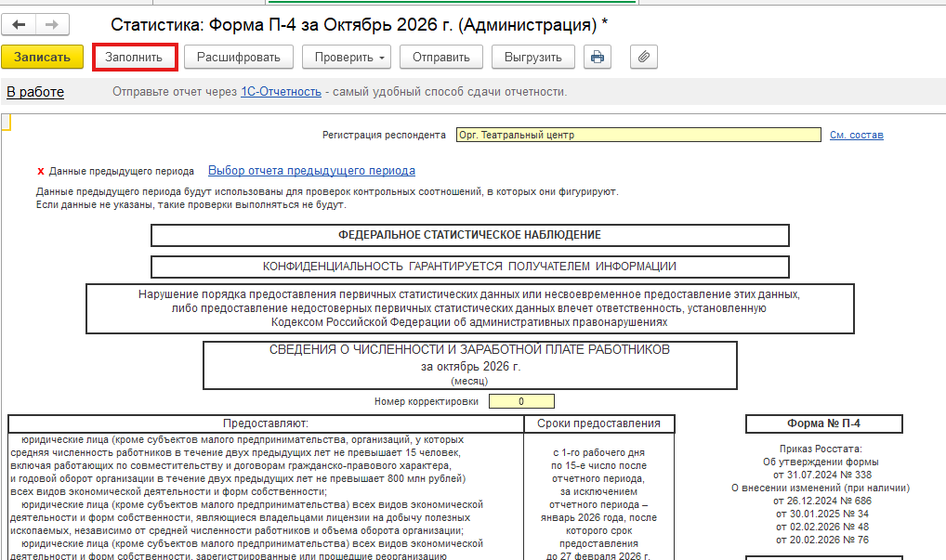This screenshot has height=560, width=946.
Task: Select the от 26.12.2024 № 686 line
Action: (821, 501)
